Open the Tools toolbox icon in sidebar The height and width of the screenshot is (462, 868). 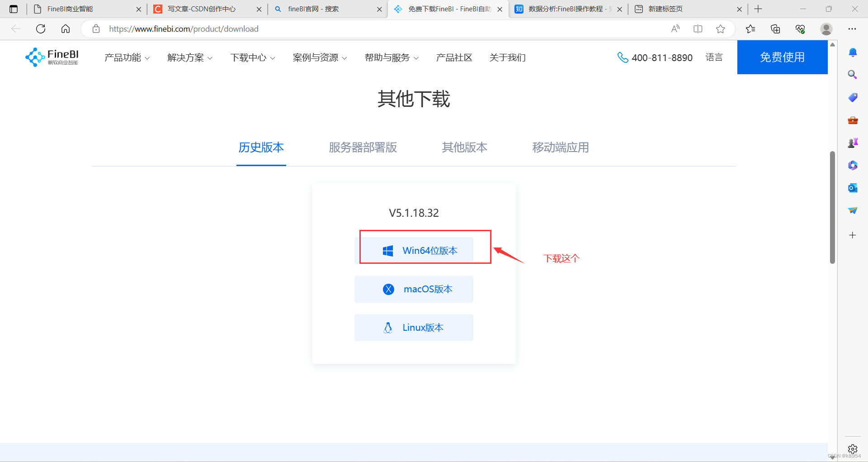tap(853, 120)
